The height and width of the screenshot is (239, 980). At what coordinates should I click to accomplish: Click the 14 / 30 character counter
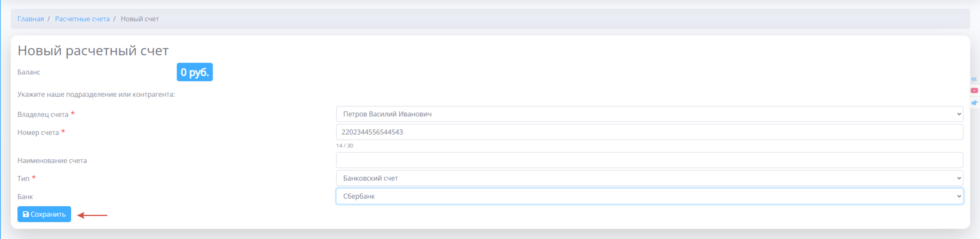(x=345, y=145)
